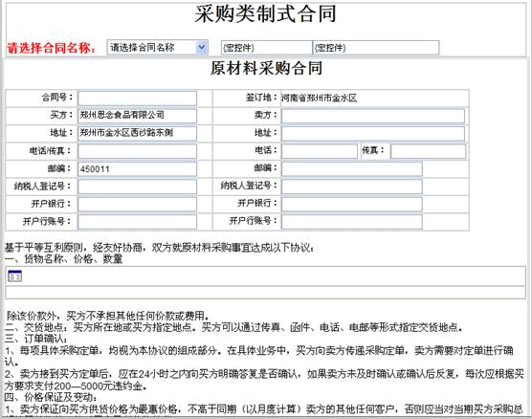Click the 一、货物名称、价格、数量 line
Image resolution: width=532 pixels, height=419 pixels.
point(63,259)
